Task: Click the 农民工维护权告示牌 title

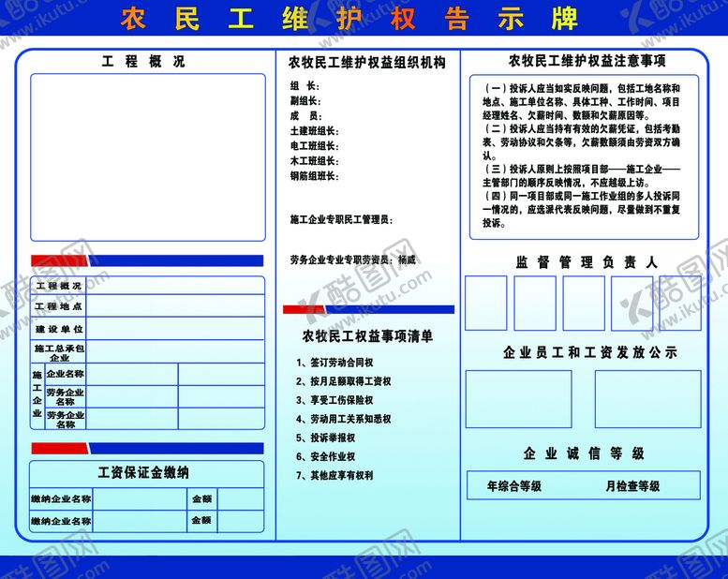Action: [349, 19]
